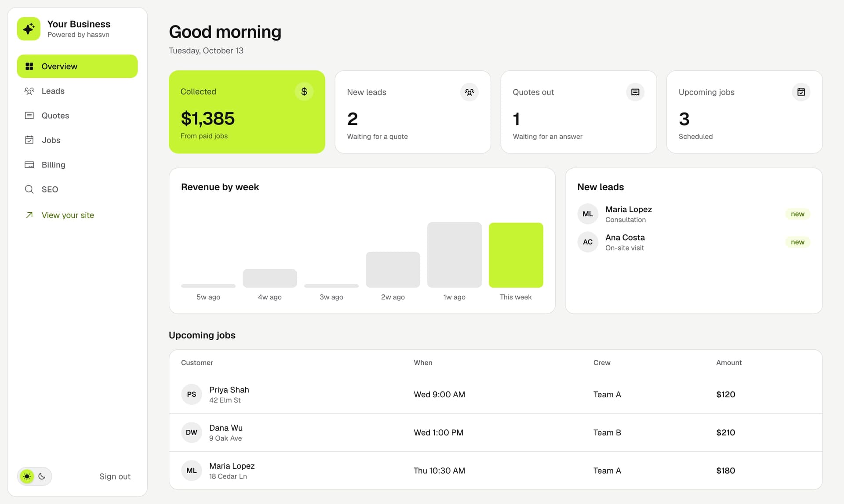Click the new badge for Ana Costa

pyautogui.click(x=797, y=242)
